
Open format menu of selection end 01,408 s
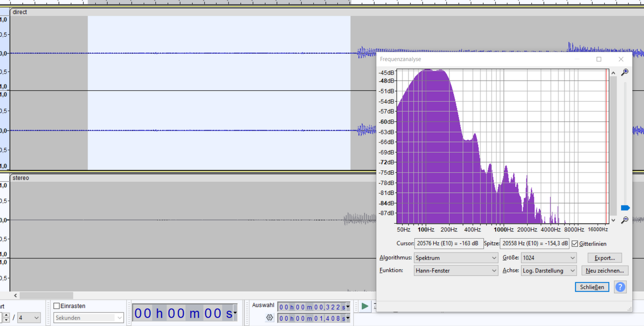[x=348, y=318]
